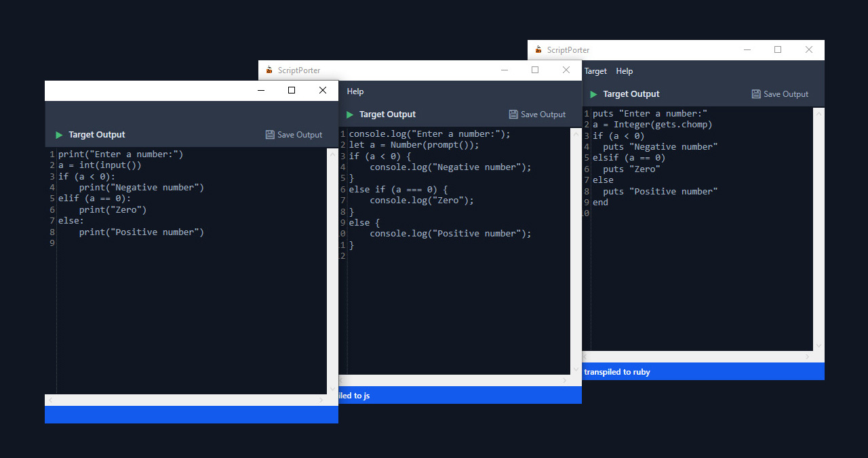Close the JavaScript ScriptPorter window

(x=566, y=70)
